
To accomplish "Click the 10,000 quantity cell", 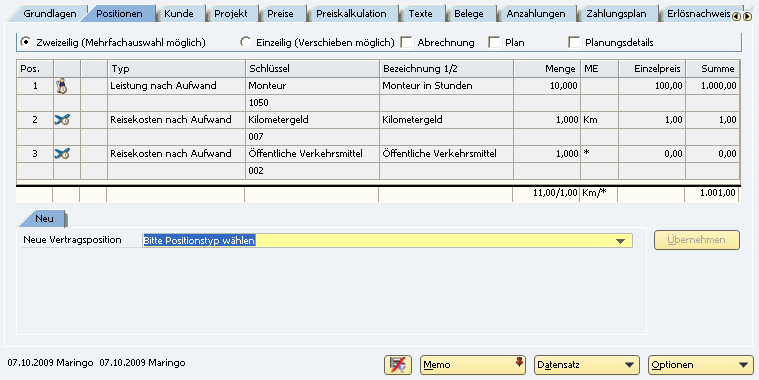I will click(546, 86).
